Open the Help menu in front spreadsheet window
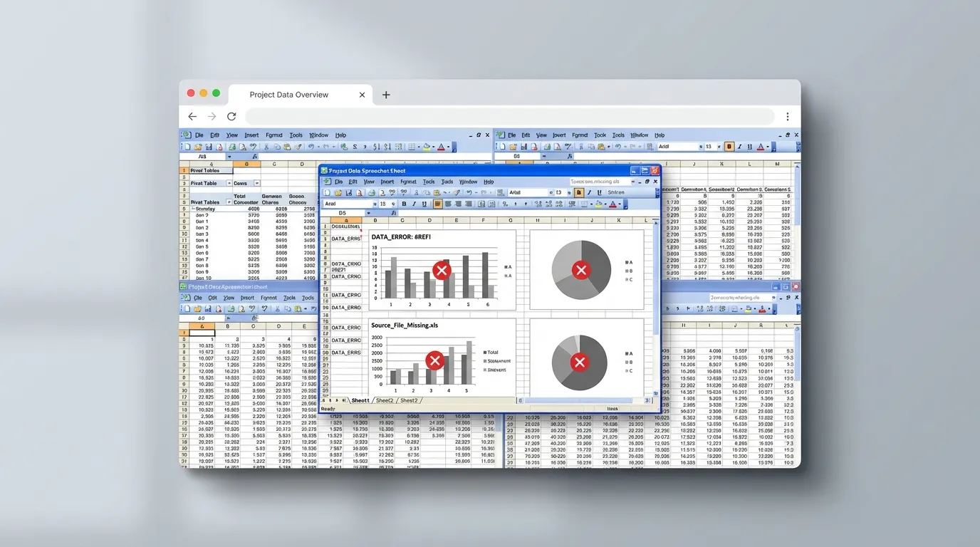980x547 pixels. coord(489,182)
